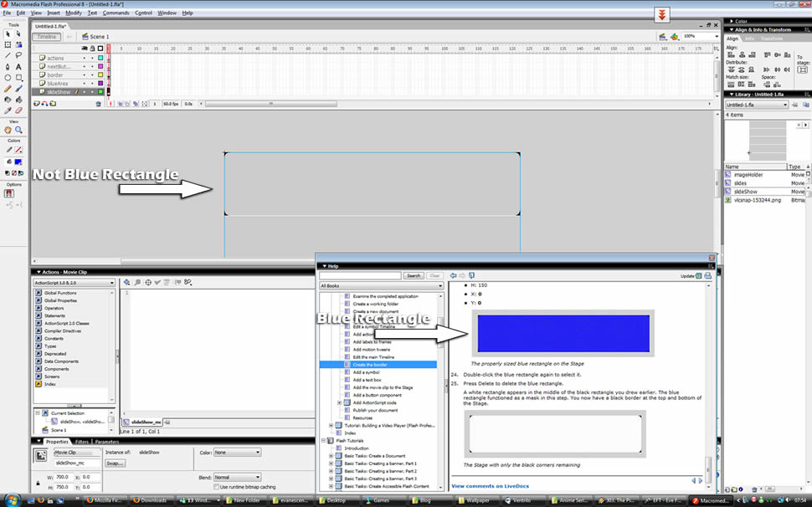Click the Edit Symbols icon
The width and height of the screenshot is (812, 507).
click(x=674, y=37)
